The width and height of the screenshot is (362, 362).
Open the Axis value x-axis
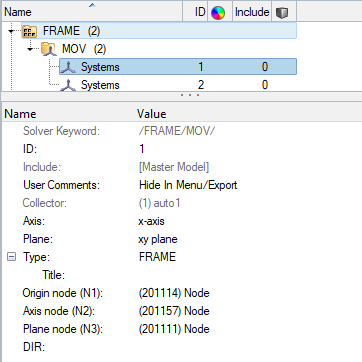151,221
